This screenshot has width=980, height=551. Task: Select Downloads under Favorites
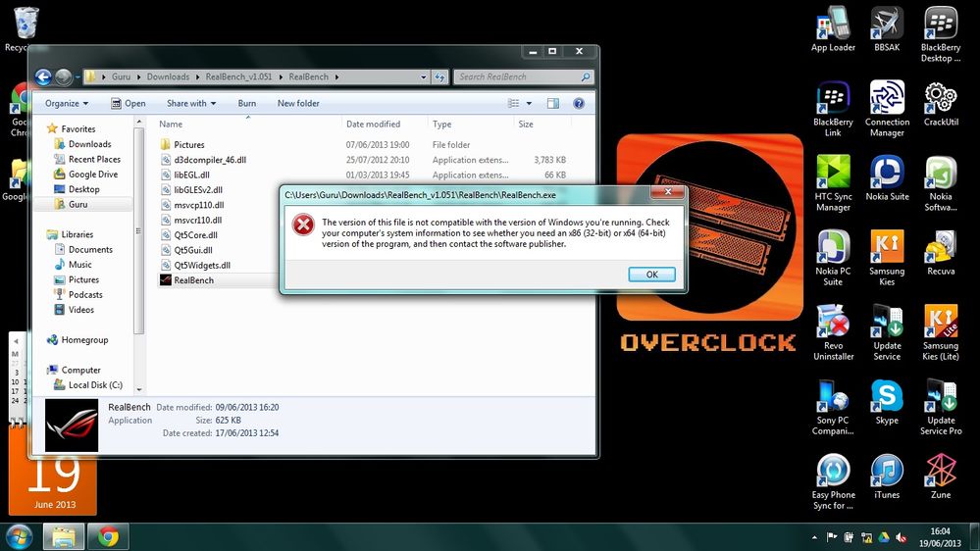pyautogui.click(x=89, y=144)
